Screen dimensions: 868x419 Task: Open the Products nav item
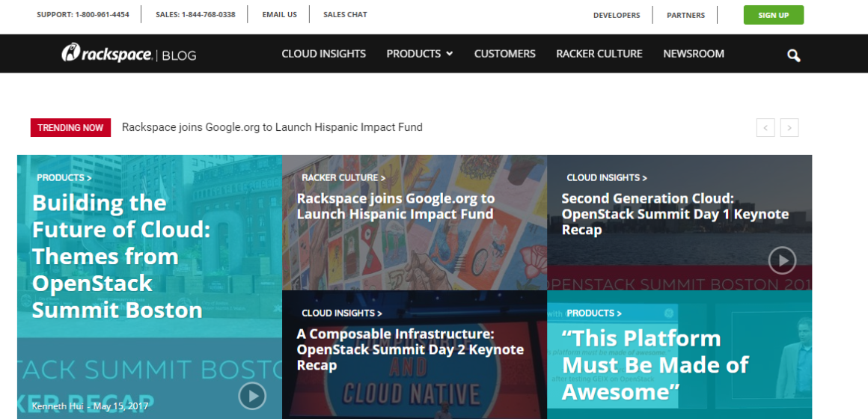(x=414, y=54)
